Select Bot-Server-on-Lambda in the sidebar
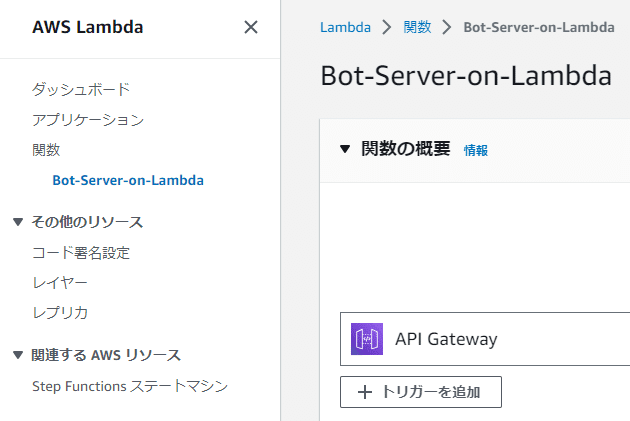Image resolution: width=630 pixels, height=421 pixels. (128, 180)
